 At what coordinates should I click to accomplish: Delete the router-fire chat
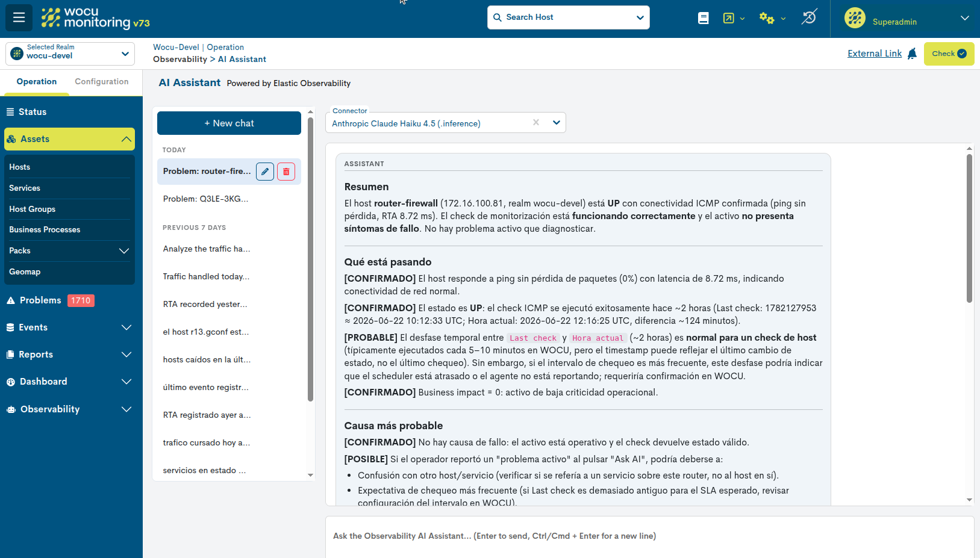pos(286,172)
